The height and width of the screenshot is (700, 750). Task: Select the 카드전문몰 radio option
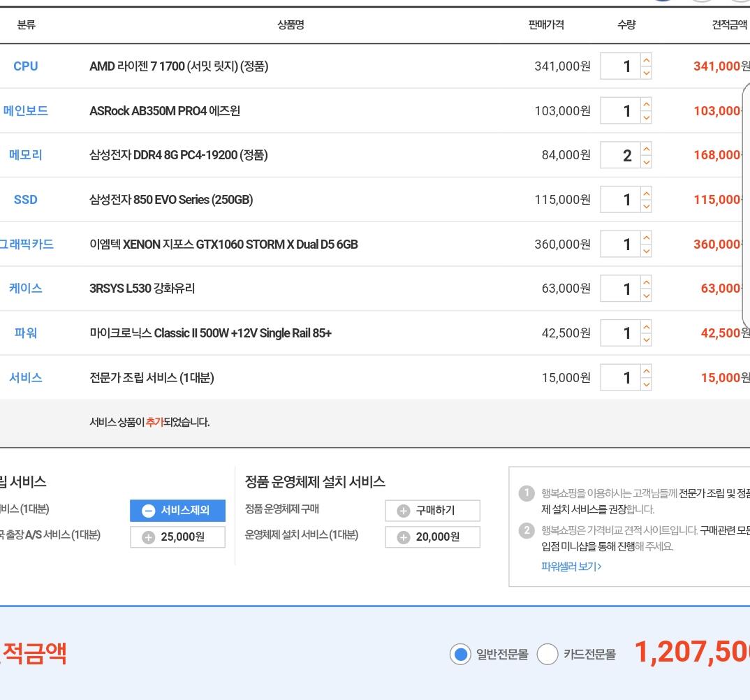point(547,654)
